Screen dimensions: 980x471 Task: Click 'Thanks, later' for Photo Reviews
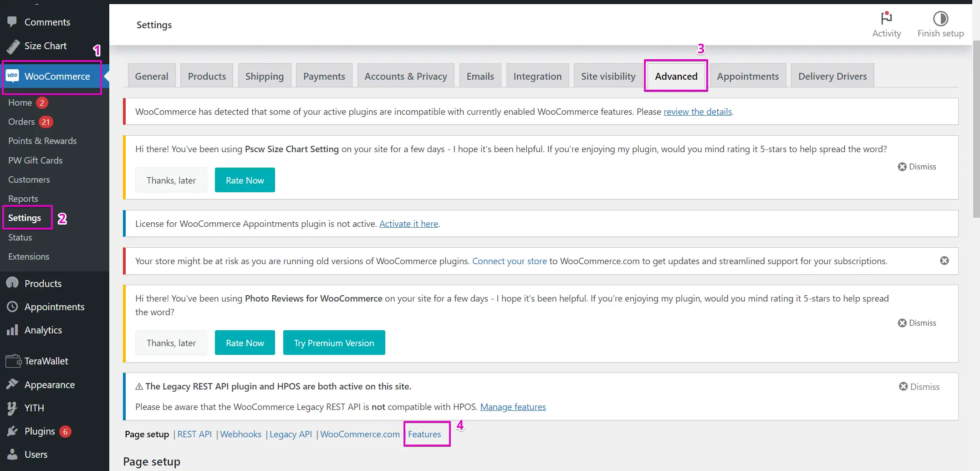click(x=171, y=343)
